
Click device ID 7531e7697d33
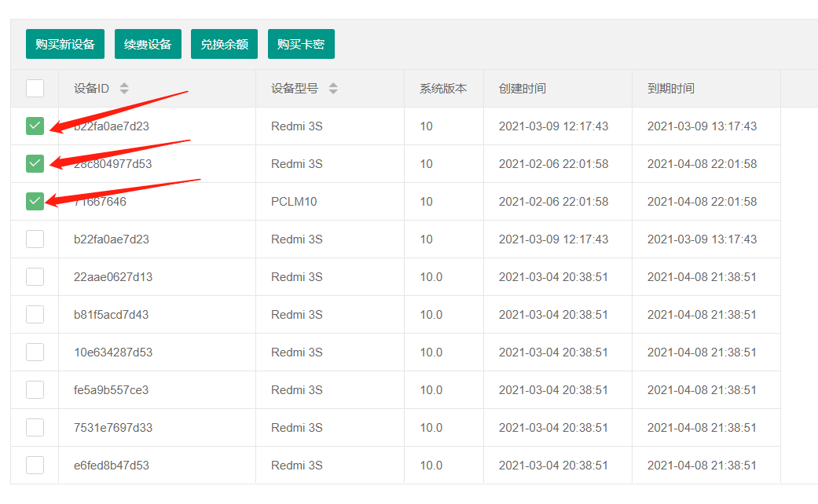[x=113, y=427]
